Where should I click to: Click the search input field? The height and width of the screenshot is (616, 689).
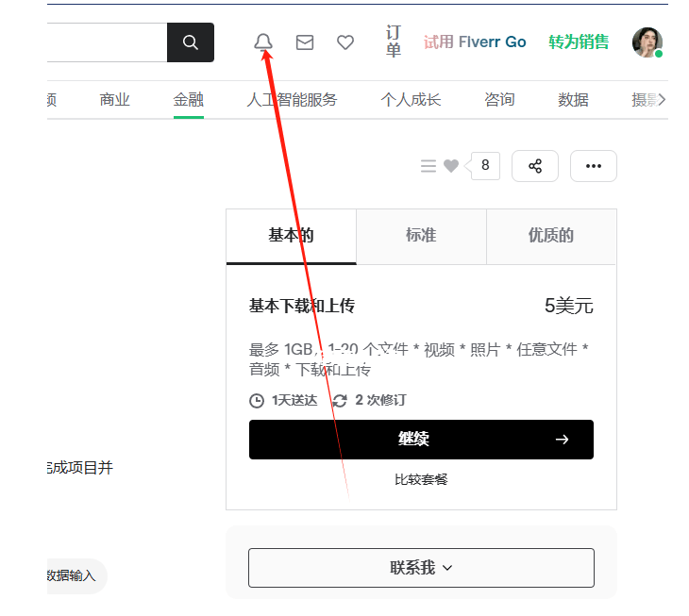[108, 42]
